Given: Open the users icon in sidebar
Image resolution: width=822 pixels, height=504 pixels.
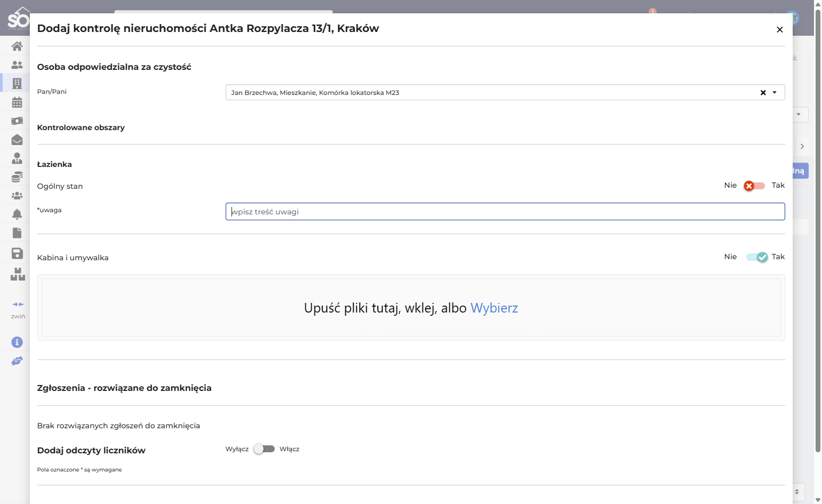Looking at the screenshot, I should pos(17,65).
